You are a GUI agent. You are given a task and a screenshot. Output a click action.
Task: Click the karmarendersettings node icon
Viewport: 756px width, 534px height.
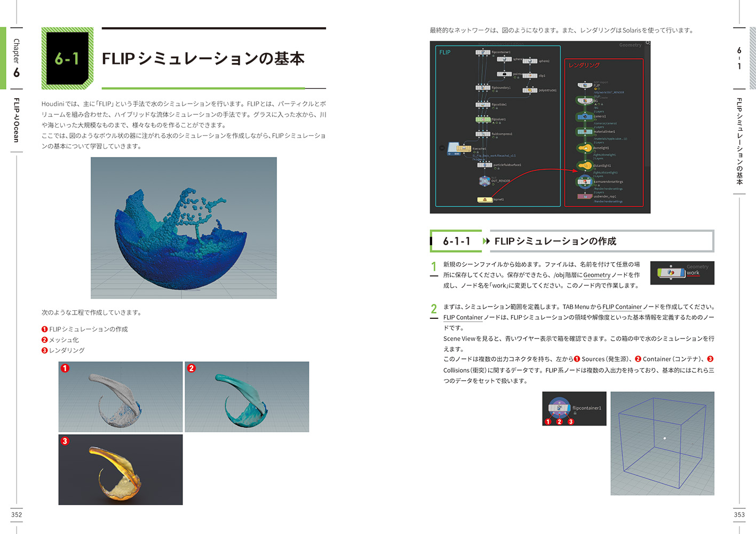tap(584, 182)
